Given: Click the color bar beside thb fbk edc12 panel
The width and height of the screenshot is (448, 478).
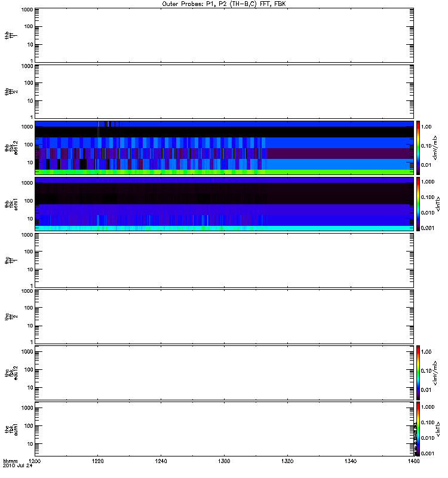Looking at the screenshot, I should 418,148.
